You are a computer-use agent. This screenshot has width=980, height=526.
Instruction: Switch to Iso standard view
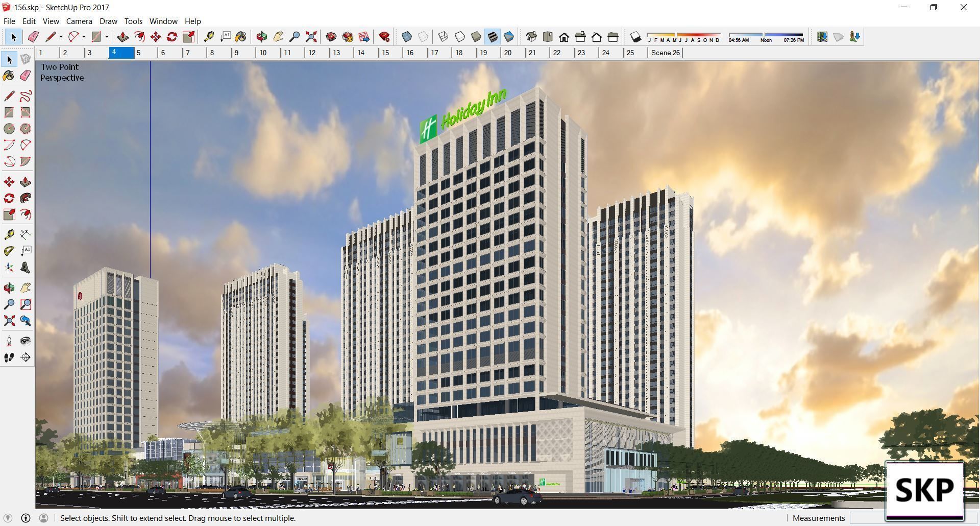531,37
